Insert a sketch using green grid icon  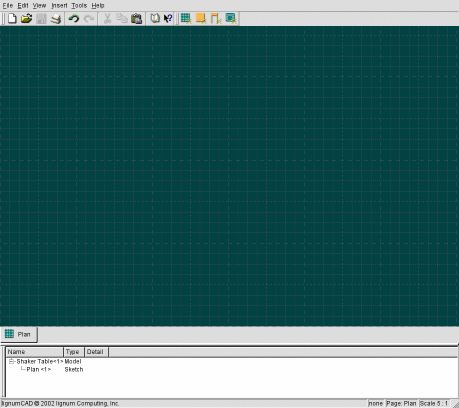click(x=186, y=18)
